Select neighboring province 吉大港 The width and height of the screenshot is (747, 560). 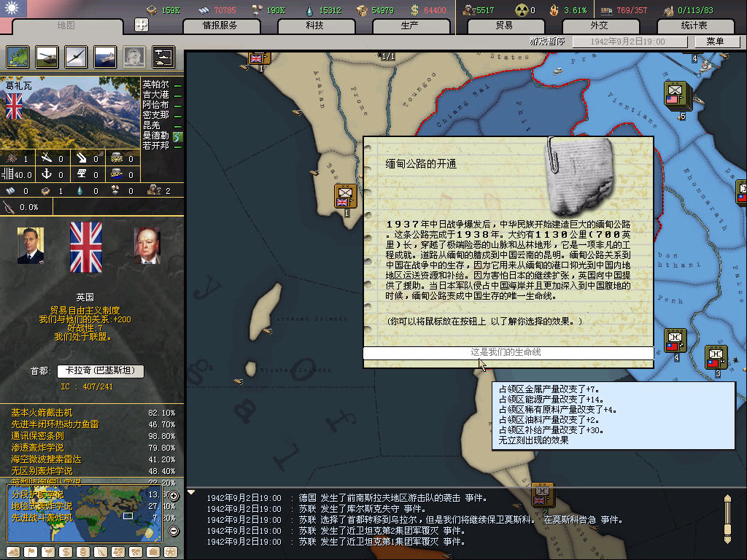(156, 94)
